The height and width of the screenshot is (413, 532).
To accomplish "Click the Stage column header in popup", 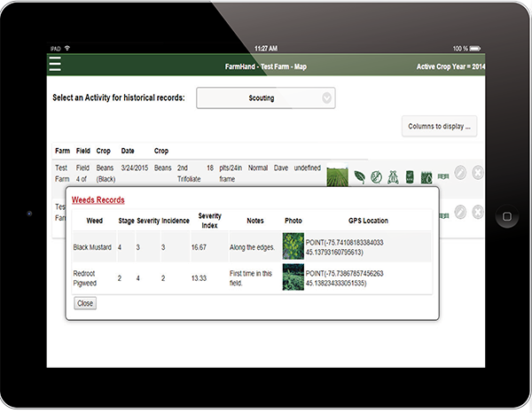I will click(126, 221).
